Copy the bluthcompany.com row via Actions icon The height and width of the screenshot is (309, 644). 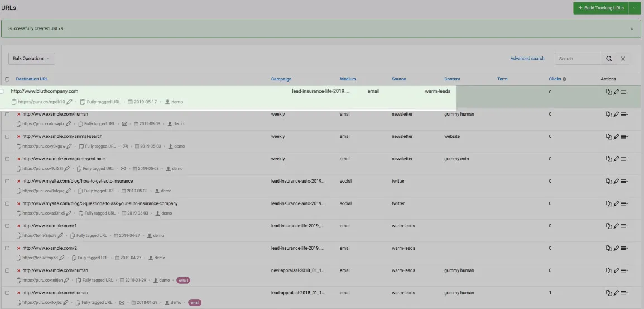(609, 92)
